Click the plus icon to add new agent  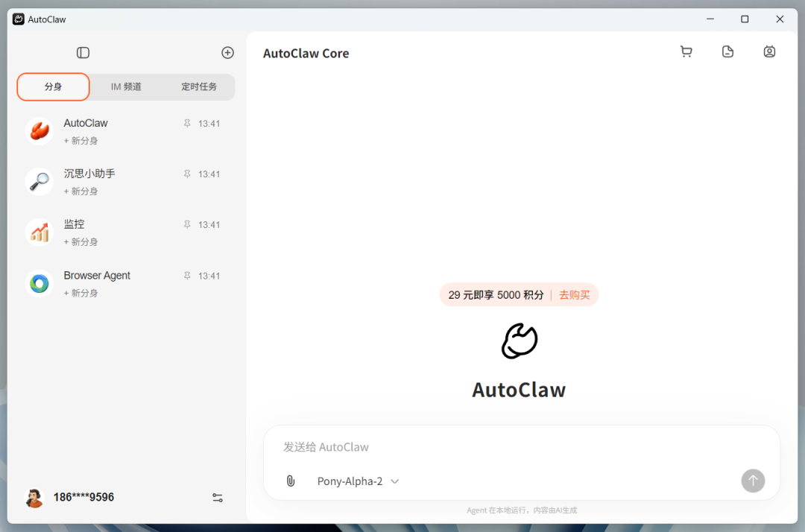[227, 52]
